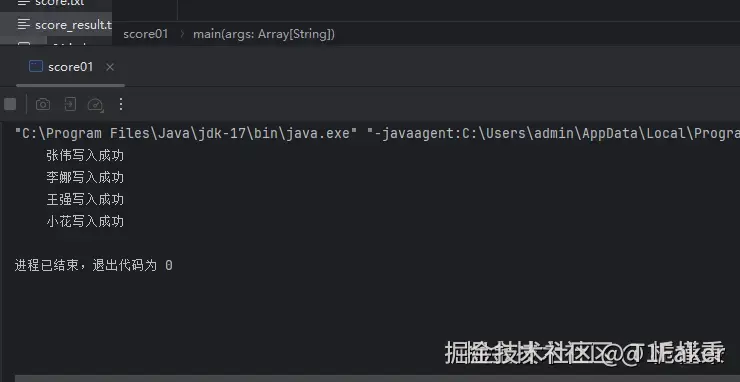The image size is (740, 382).
Task: Click the run tab console icon beside score01
Action: tap(36, 67)
